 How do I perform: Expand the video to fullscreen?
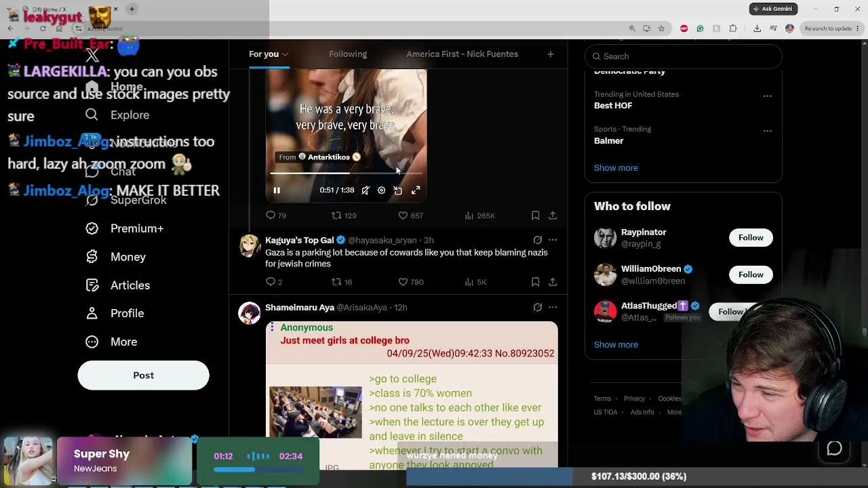416,190
